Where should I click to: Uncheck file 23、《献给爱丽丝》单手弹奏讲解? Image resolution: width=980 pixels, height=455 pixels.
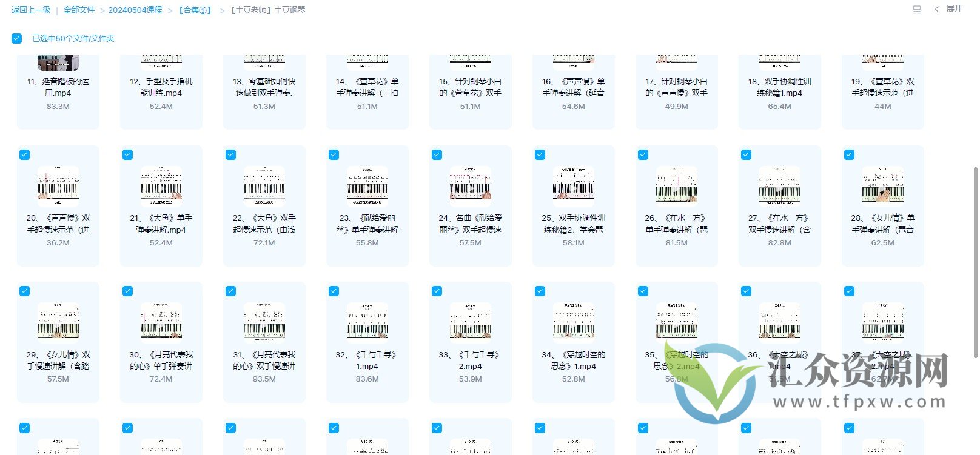pyautogui.click(x=334, y=154)
